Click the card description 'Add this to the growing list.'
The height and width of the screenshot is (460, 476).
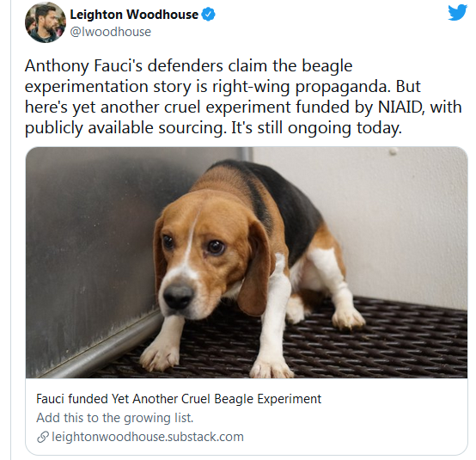[x=115, y=418]
